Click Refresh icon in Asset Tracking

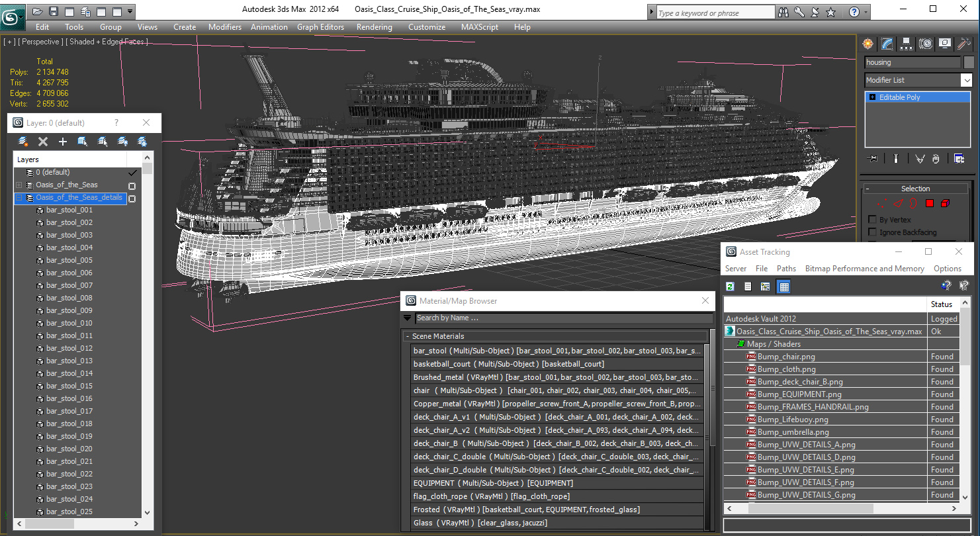pos(731,287)
